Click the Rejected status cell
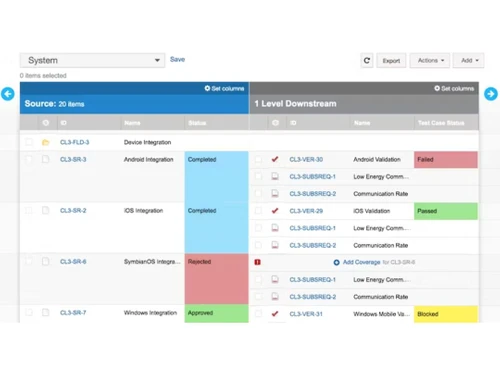Viewport: 500px width, 375px height. tap(217, 279)
